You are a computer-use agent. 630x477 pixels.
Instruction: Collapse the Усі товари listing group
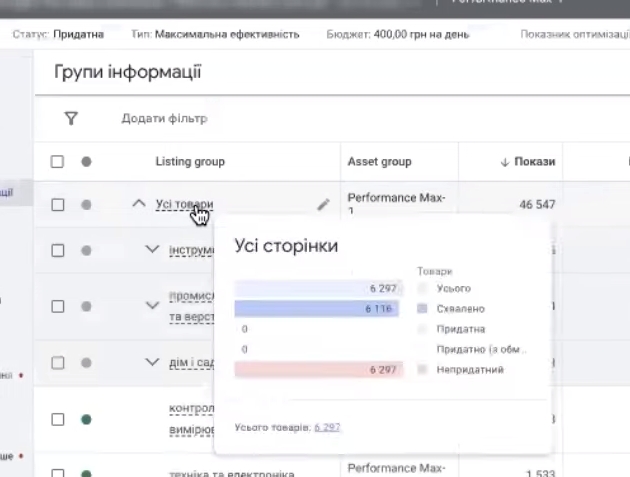point(139,205)
